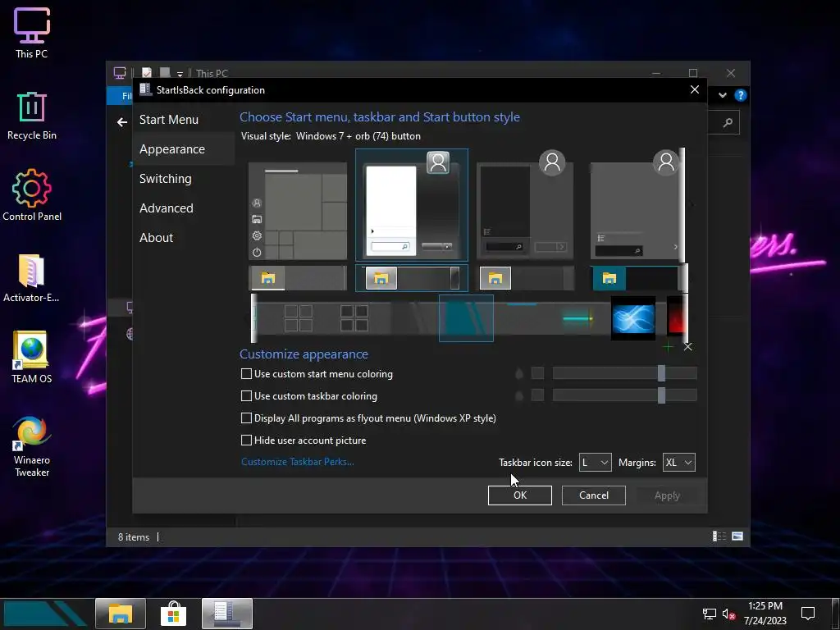840x630 pixels.
Task: Pick the cyan line start button style
Action: pyautogui.click(x=577, y=318)
